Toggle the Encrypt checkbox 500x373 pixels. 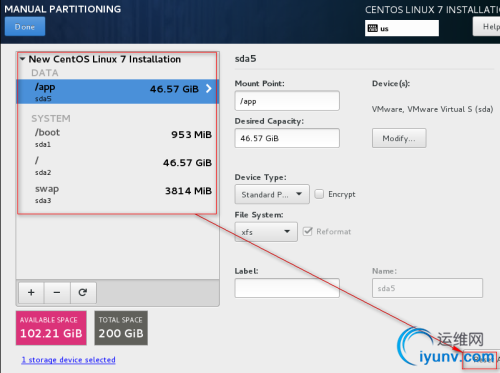[x=319, y=194]
